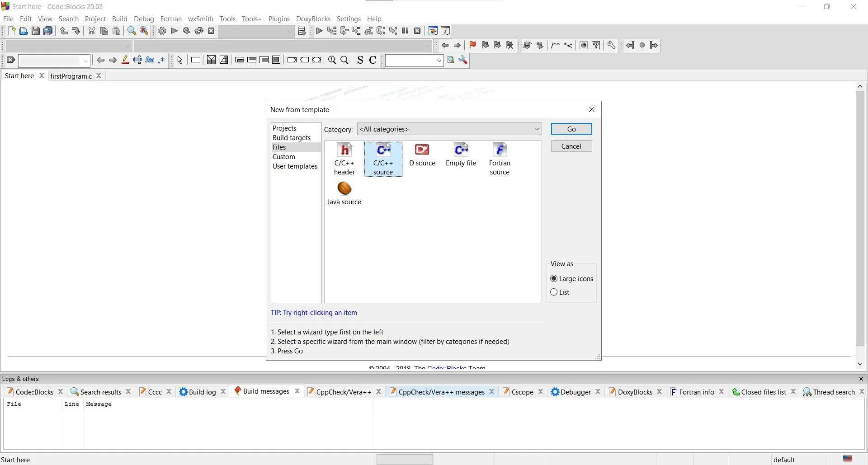Image resolution: width=868 pixels, height=465 pixels.
Task: Select the C/C++ source template icon
Action: click(x=384, y=160)
